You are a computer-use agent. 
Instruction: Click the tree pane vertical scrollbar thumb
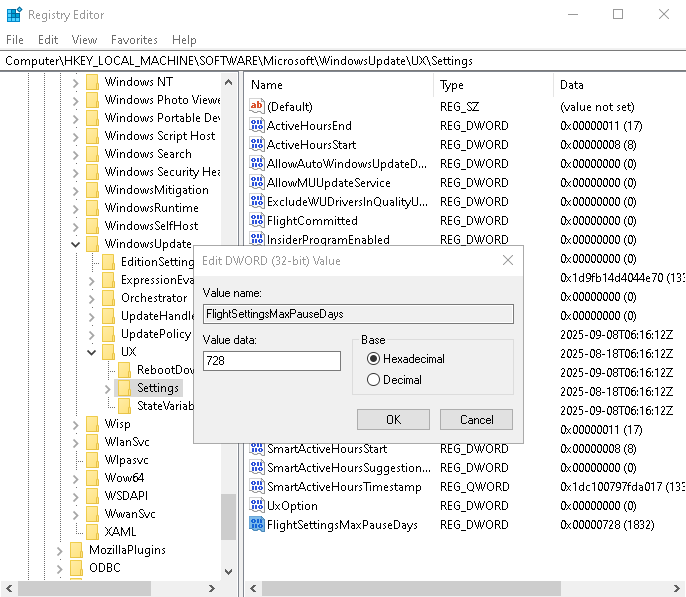[228, 517]
